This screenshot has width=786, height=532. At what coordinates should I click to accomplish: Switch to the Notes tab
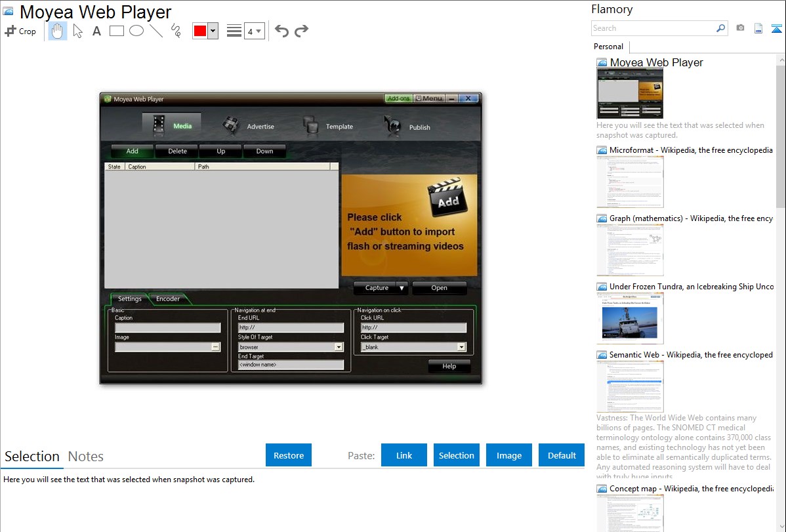(85, 457)
